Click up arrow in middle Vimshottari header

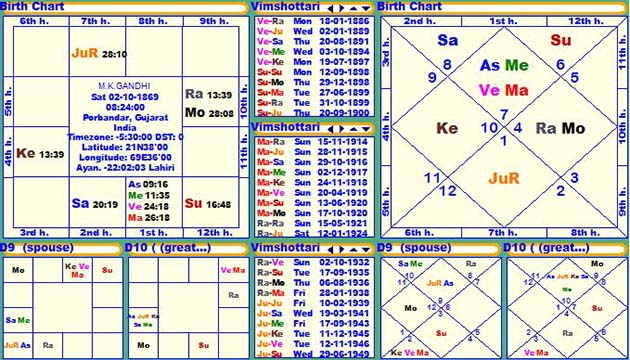[354, 129]
